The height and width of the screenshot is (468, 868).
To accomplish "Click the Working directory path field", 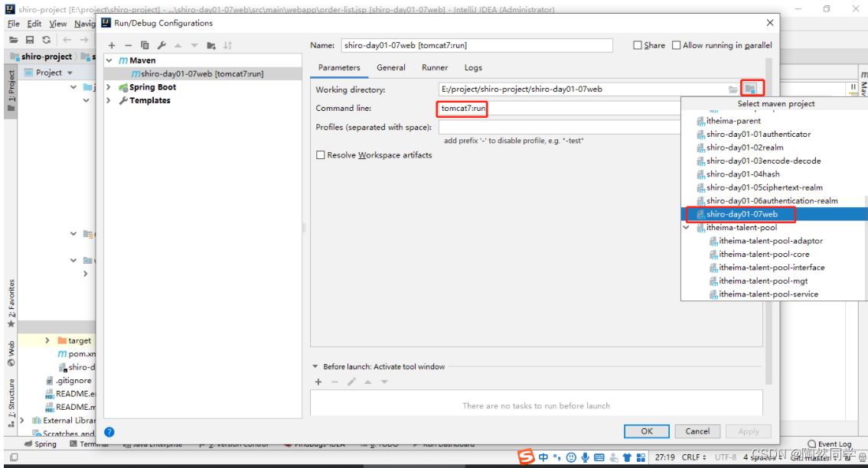I will 581,89.
